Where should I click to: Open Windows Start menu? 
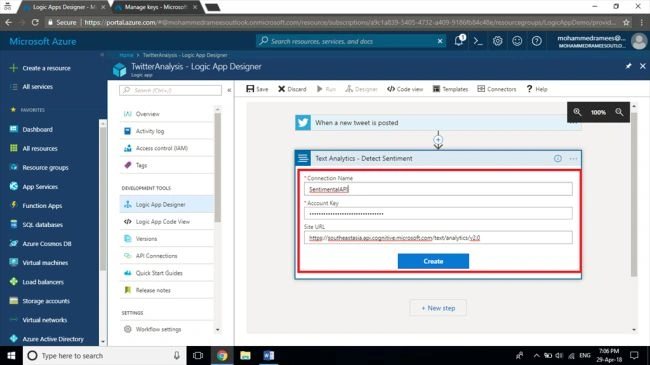11,355
